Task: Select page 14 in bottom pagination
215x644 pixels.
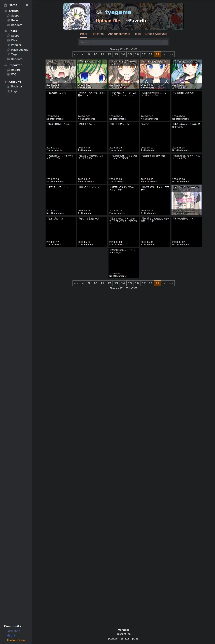Action: tap(123, 283)
